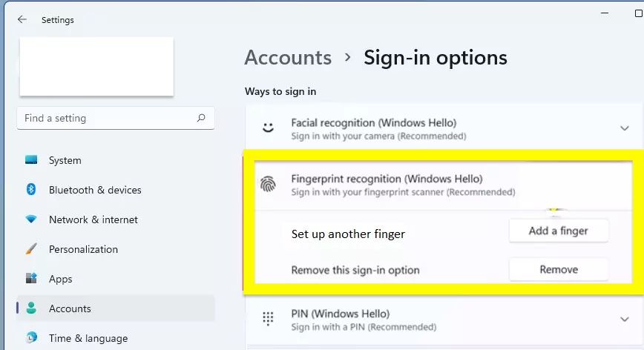This screenshot has height=350, width=644.
Task: Minimize the Settings window
Action: coord(605,13)
